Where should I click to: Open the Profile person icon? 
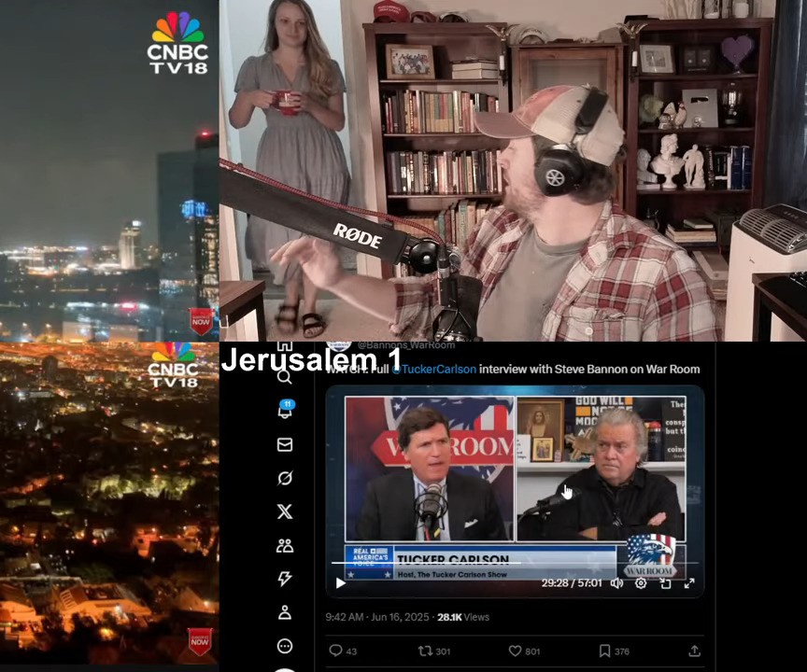(x=285, y=612)
